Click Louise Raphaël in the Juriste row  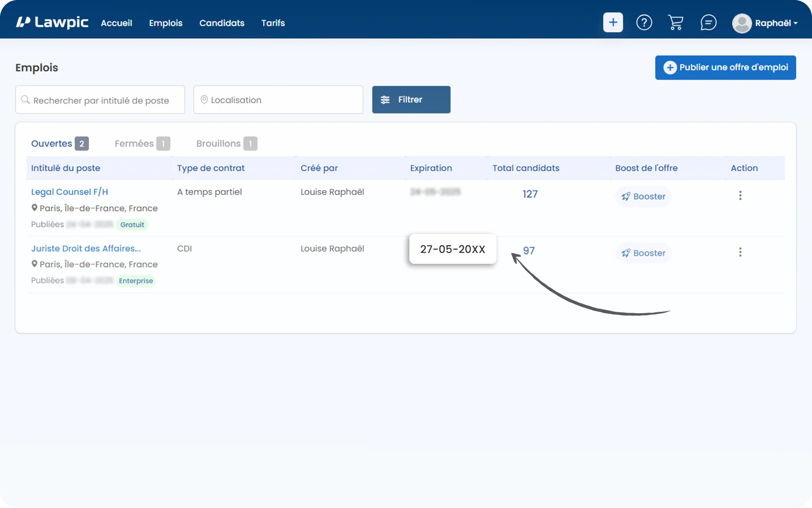(x=332, y=249)
